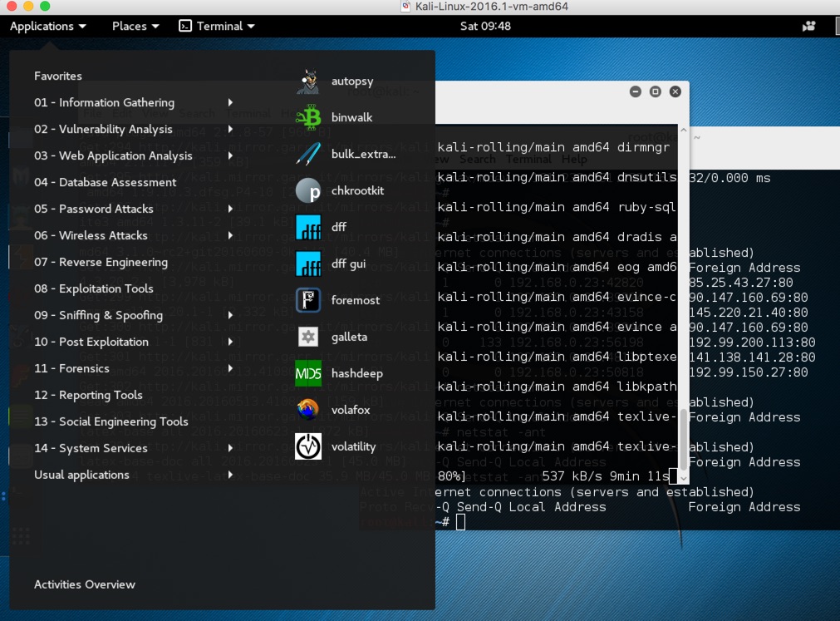
Task: Open the foremost recovery tool icon
Action: pyautogui.click(x=308, y=300)
